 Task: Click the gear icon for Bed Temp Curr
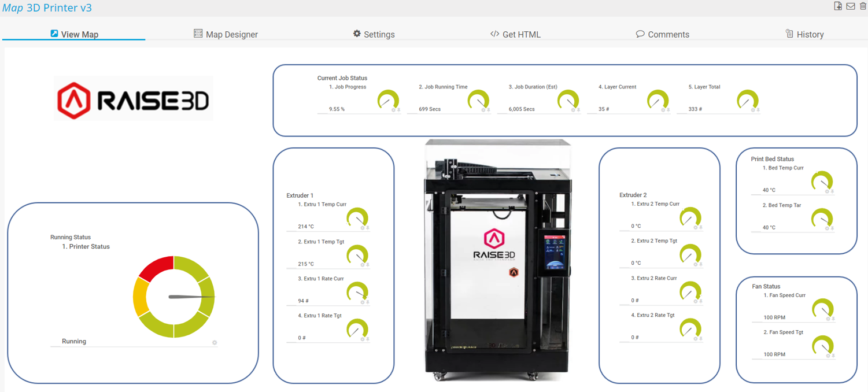point(828,191)
